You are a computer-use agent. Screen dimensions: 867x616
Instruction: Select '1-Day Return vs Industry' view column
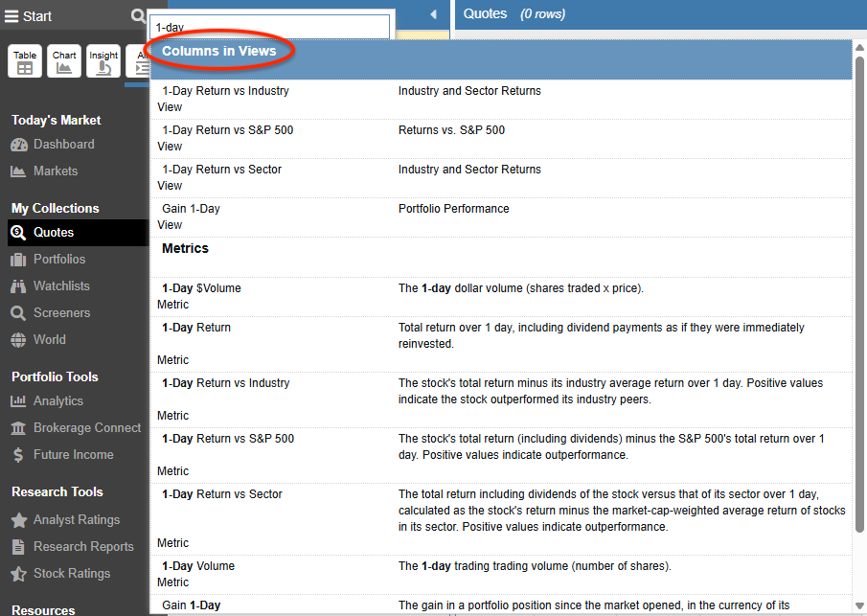coord(501,99)
